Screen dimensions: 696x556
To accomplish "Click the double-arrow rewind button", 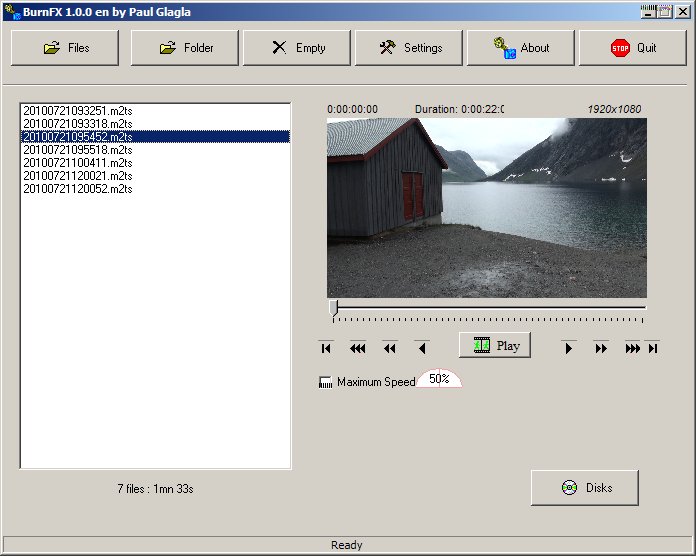I will tap(389, 348).
